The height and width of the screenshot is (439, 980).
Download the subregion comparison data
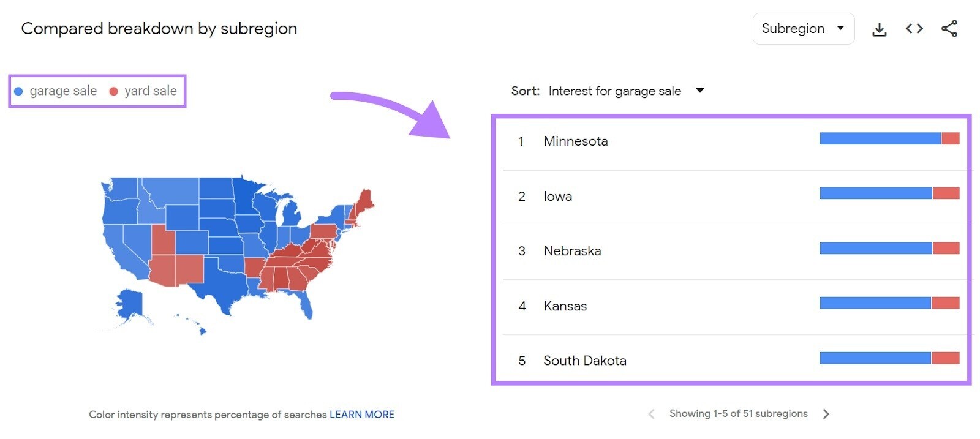[x=880, y=28]
